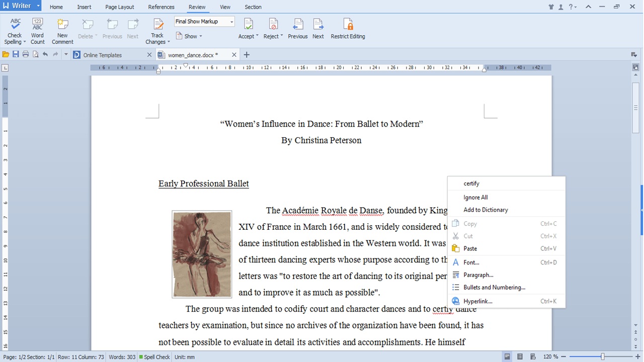Click Ignore All for the flagged word

click(x=475, y=197)
